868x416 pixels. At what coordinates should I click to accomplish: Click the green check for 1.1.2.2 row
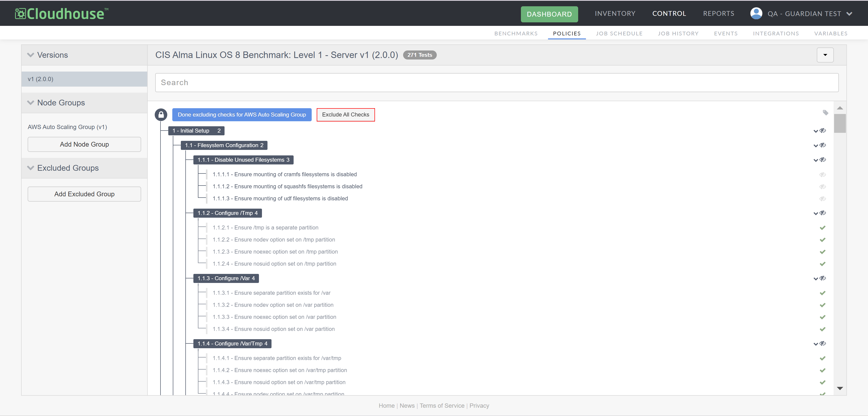point(823,240)
